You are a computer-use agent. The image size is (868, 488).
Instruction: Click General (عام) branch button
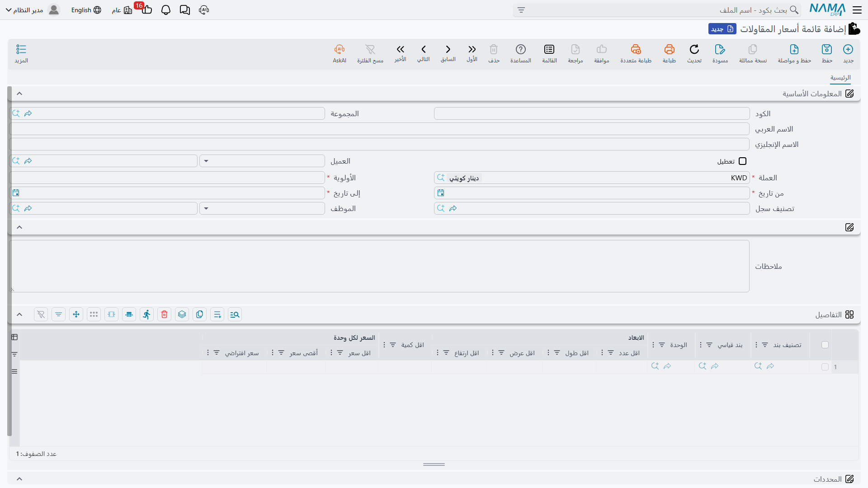point(122,10)
